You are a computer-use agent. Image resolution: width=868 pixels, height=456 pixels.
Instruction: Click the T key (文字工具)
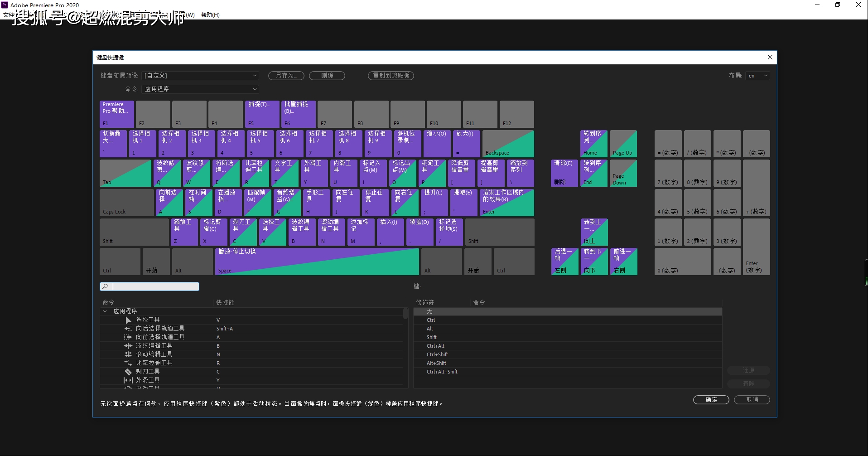[x=285, y=173]
